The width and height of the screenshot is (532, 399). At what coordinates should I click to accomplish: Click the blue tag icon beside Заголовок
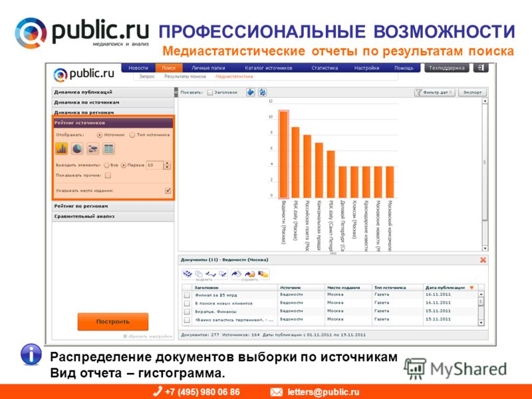coord(251,92)
